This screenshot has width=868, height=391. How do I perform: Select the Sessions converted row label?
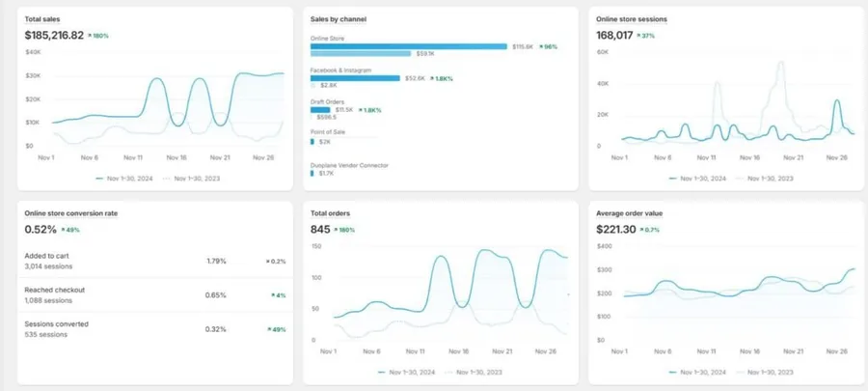[x=57, y=324]
